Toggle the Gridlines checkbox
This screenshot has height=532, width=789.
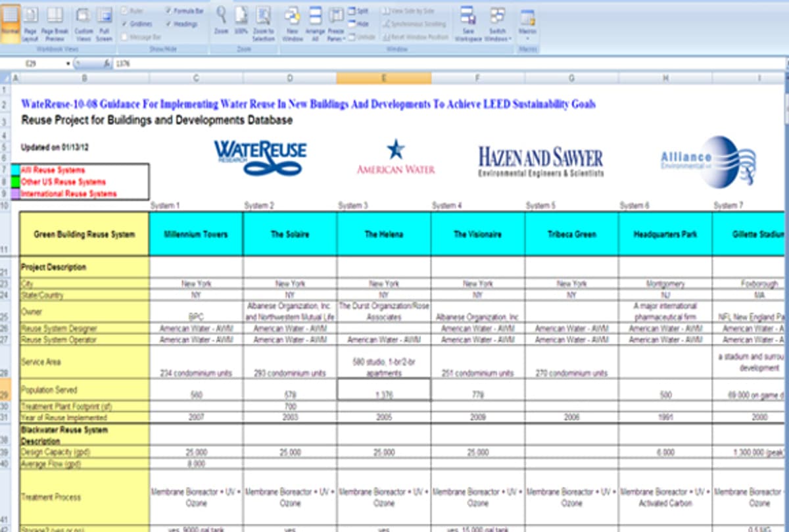pos(126,24)
